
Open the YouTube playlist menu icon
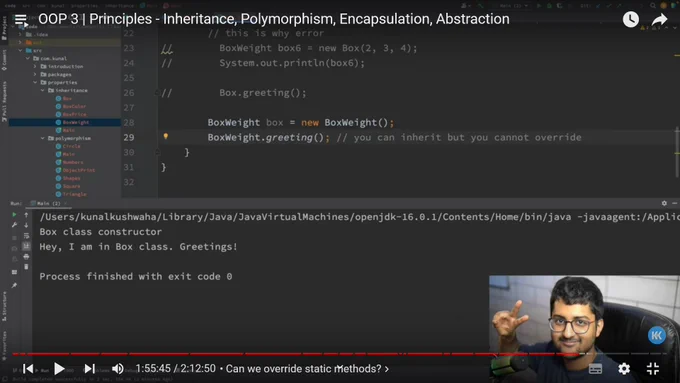20,20
